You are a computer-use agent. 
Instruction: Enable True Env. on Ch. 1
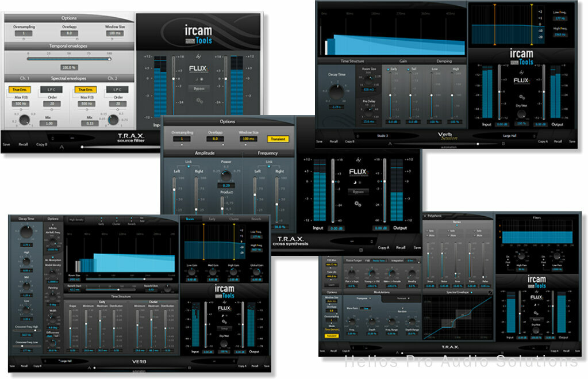pyautogui.click(x=30, y=90)
